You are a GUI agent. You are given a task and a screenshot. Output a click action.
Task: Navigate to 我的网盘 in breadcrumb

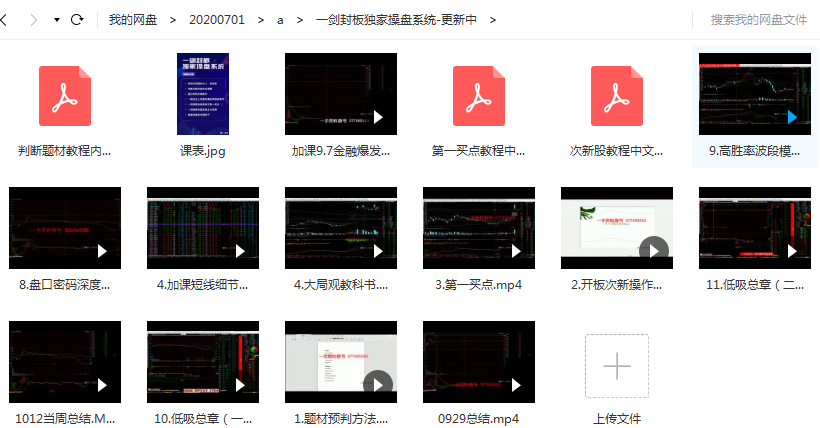(x=133, y=20)
